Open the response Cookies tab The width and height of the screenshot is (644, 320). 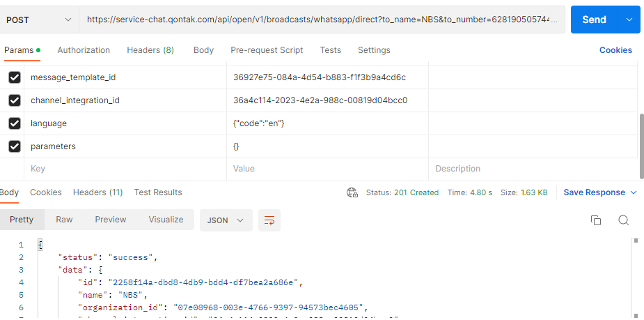pos(45,192)
